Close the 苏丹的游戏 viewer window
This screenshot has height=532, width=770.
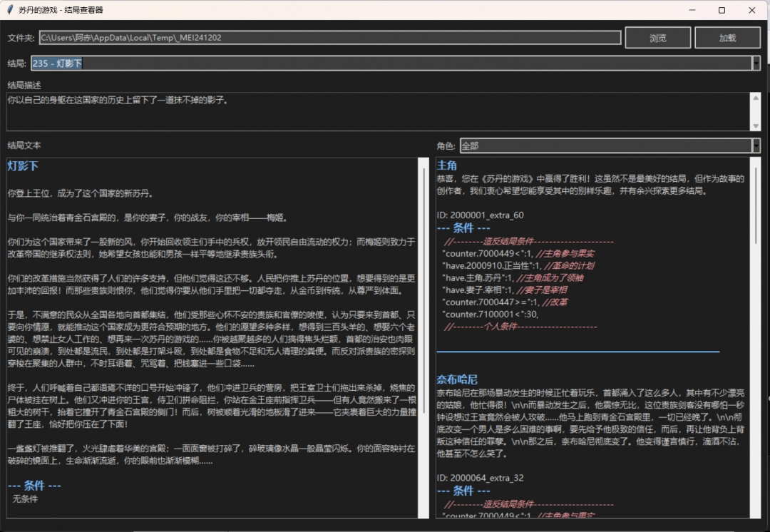click(x=752, y=11)
